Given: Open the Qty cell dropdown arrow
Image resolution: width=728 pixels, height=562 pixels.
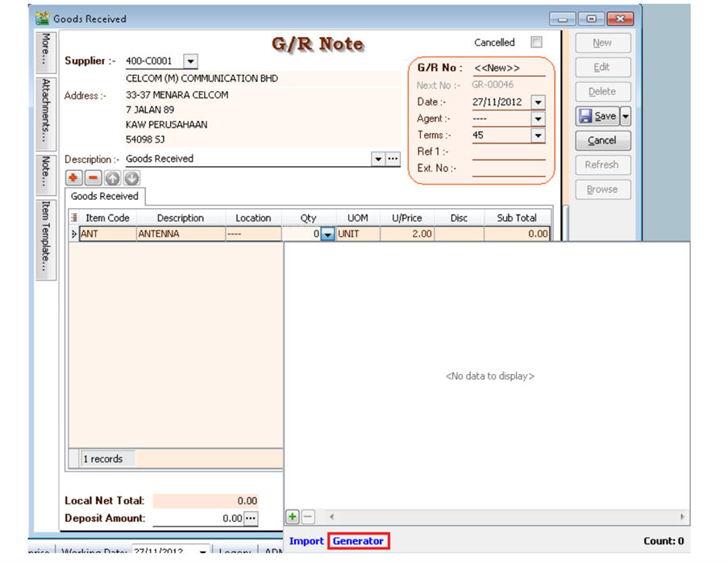Looking at the screenshot, I should point(327,235).
